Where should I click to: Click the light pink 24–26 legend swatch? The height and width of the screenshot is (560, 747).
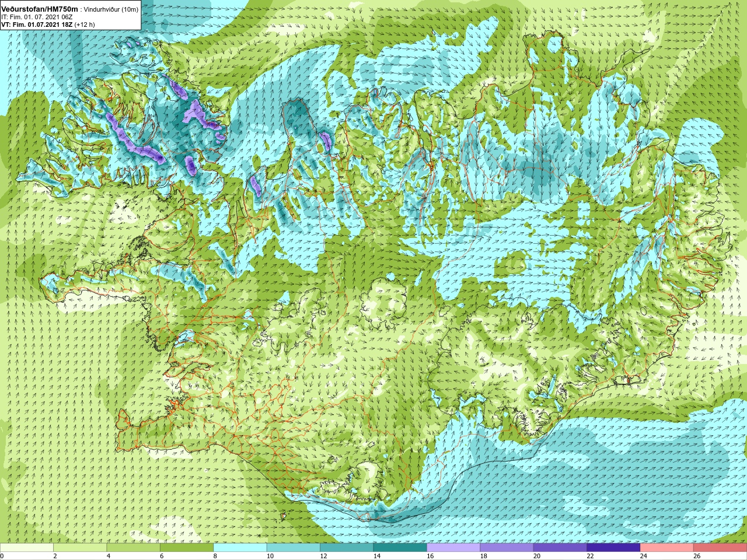pos(667,548)
